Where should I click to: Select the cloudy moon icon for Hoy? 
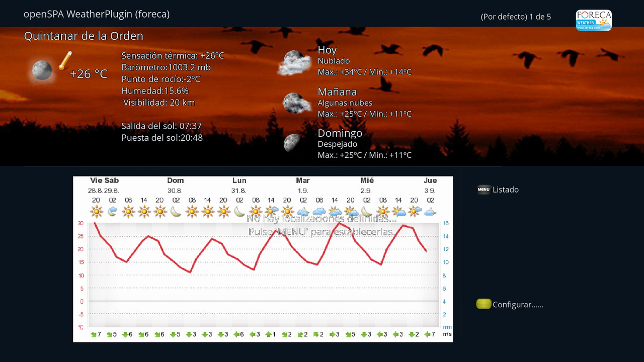294,62
